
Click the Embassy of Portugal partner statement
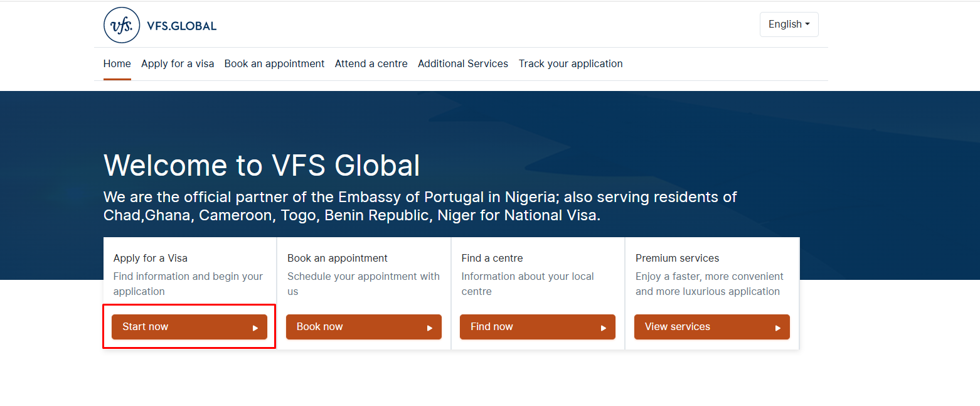[x=420, y=206]
